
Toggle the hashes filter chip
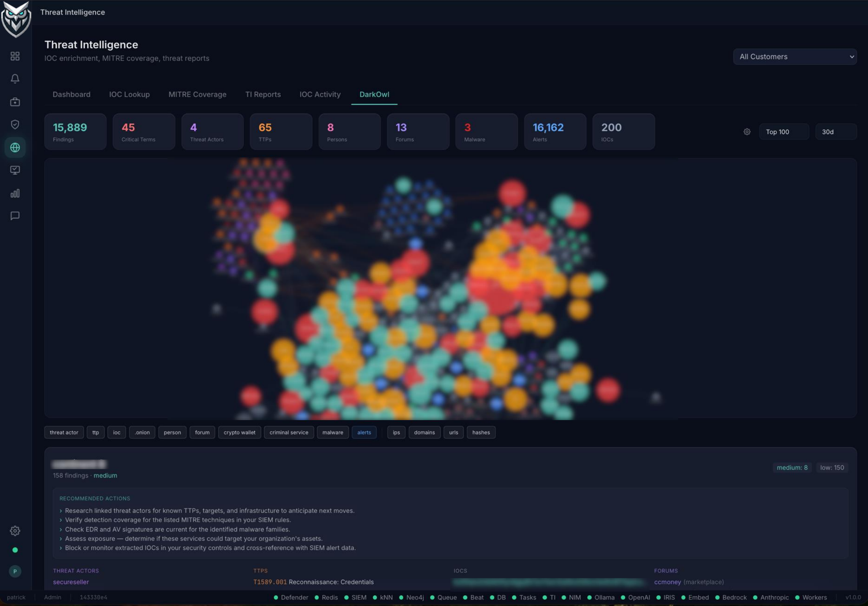coord(481,432)
